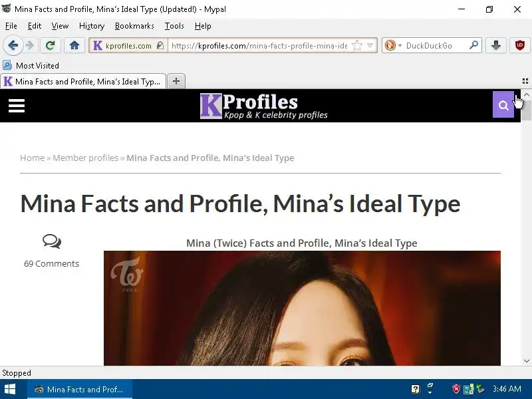The image size is (532, 399).
Task: Open the View menu
Action: [60, 26]
